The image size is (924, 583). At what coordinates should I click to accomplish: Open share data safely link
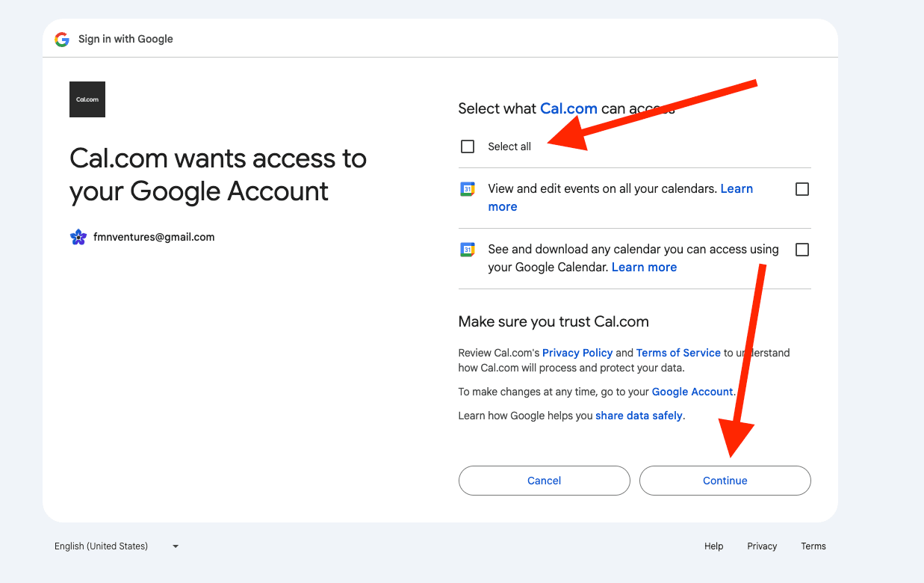pos(639,415)
